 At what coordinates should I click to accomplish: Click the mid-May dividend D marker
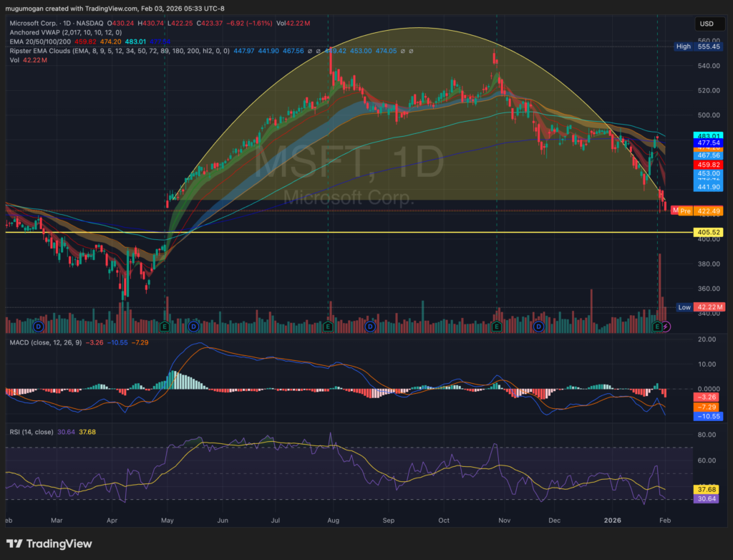(x=193, y=327)
